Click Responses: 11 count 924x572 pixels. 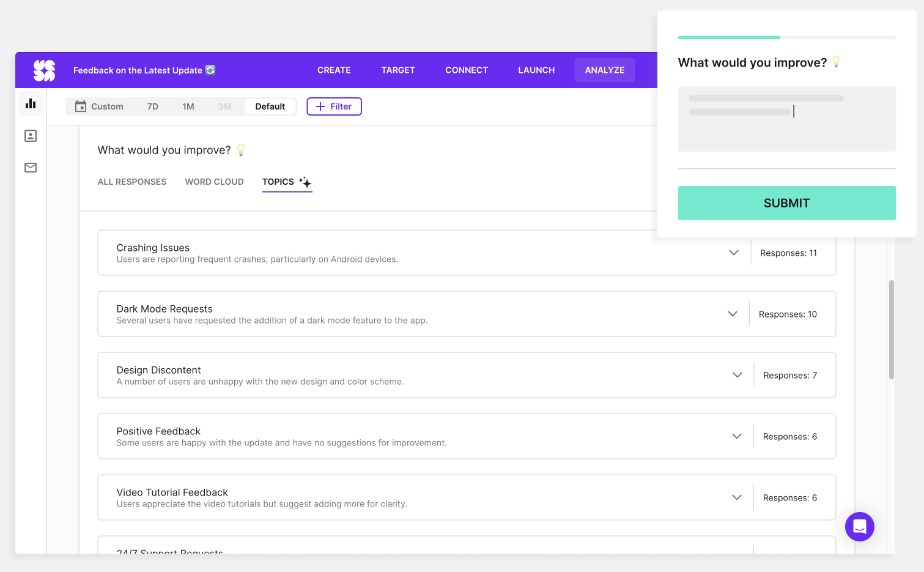pyautogui.click(x=788, y=253)
